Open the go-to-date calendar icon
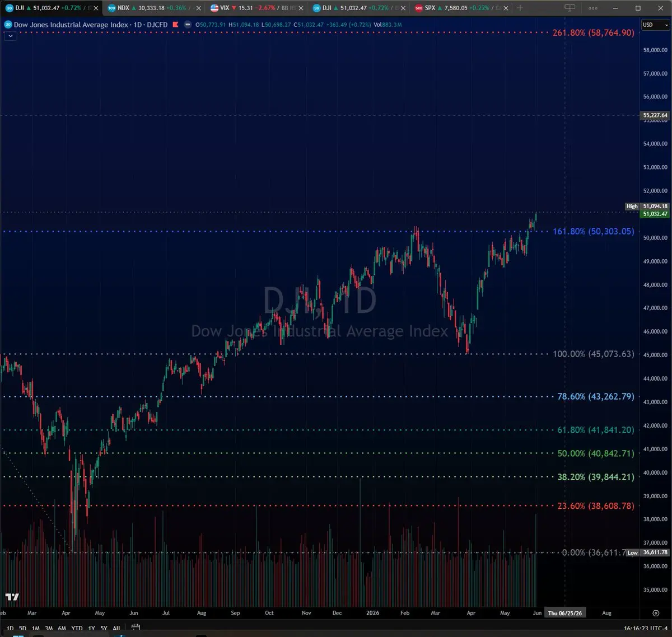 click(x=136, y=627)
